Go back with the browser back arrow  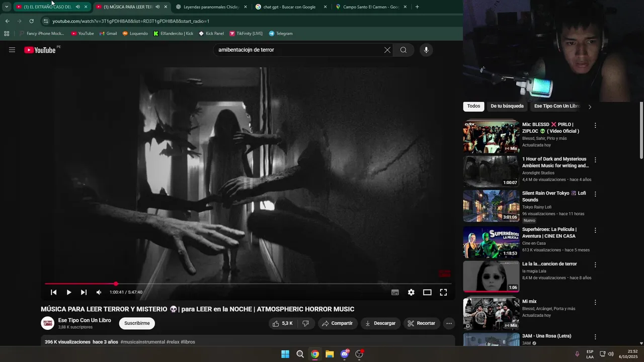pyautogui.click(x=7, y=21)
